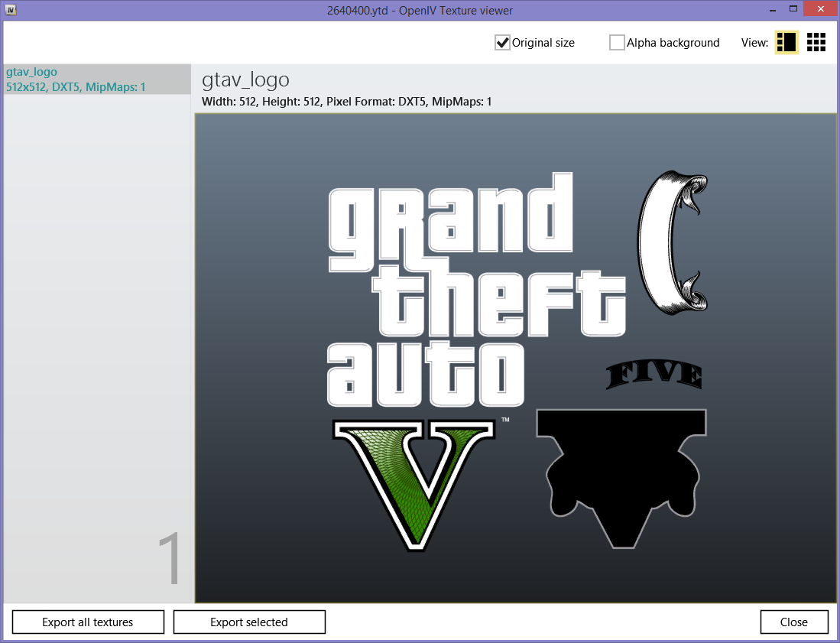Viewport: 840px width, 643px height.
Task: Click Export selected button
Action: click(249, 622)
